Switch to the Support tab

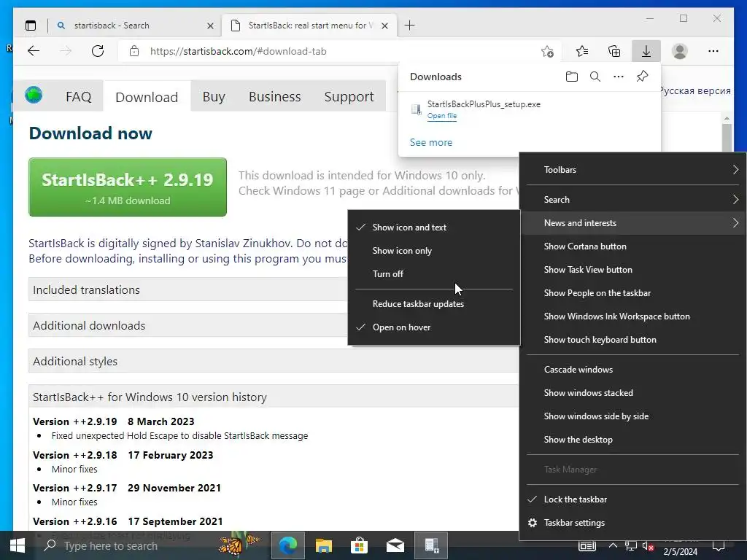[349, 97]
